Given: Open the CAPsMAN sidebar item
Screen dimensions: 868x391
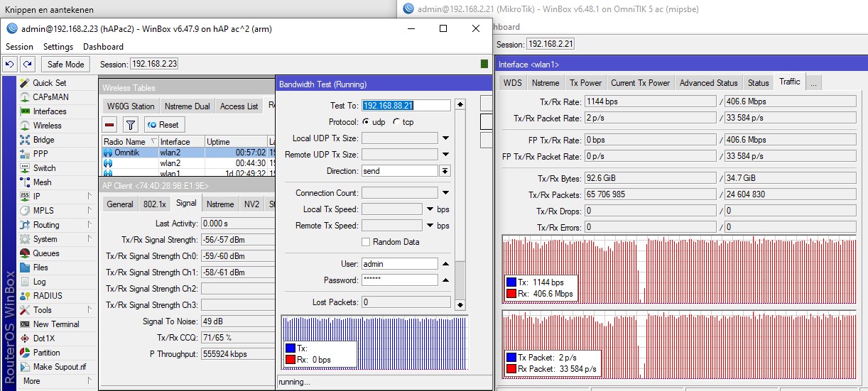Looking at the screenshot, I should pos(50,97).
